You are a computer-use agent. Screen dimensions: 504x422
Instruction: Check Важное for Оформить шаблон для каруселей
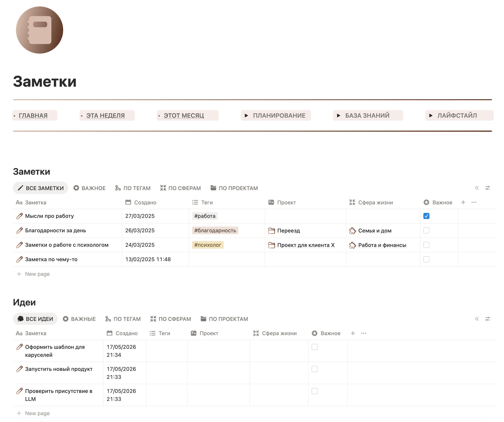(x=314, y=347)
